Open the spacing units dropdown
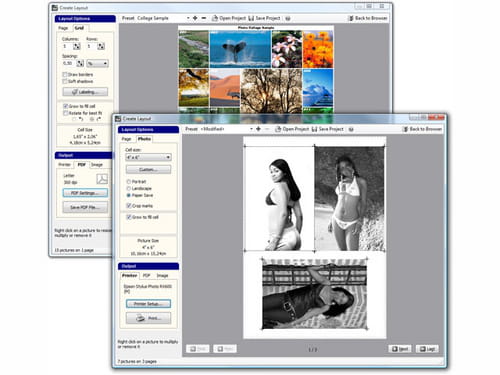The height and width of the screenshot is (375, 500). click(98, 63)
